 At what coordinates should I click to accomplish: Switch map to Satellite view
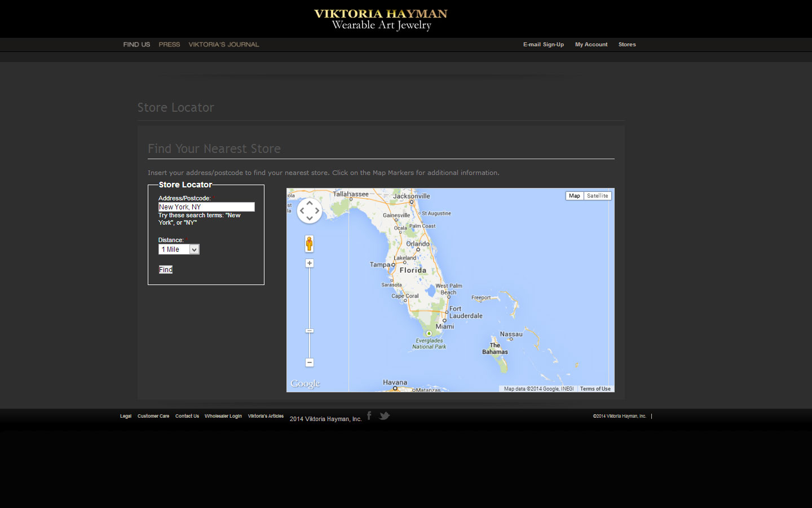[598, 196]
